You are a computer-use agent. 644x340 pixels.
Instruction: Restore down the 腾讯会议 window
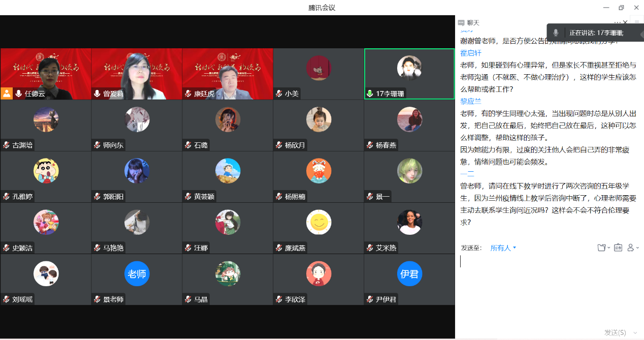coord(621,8)
